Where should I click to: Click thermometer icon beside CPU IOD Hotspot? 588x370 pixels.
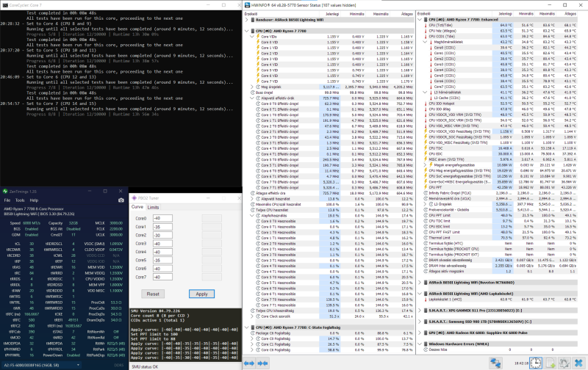[426, 104]
